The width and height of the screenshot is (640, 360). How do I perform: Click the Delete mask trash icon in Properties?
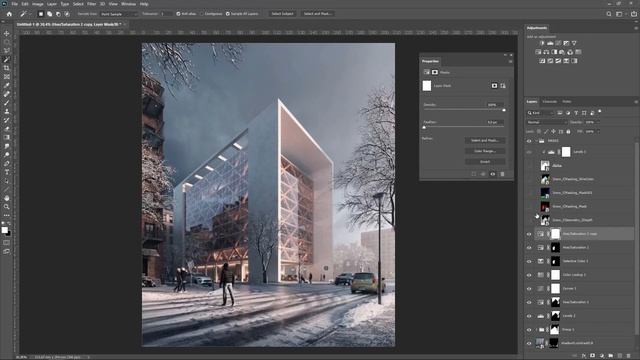point(502,174)
